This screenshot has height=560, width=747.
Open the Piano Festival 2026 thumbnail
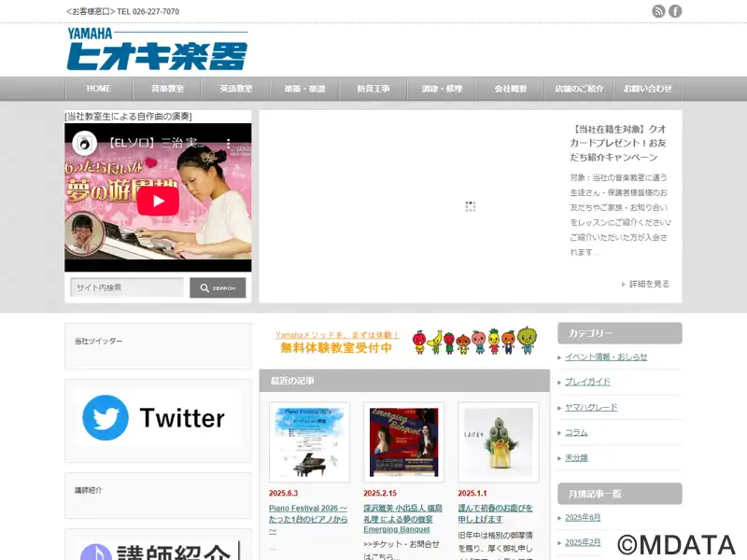coord(309,442)
